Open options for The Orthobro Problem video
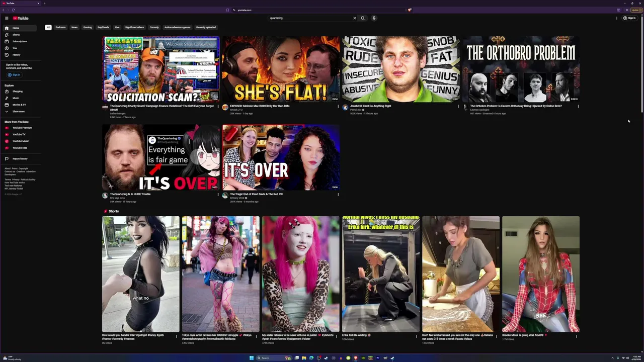Image resolution: width=644 pixels, height=362 pixels. pos(578,107)
